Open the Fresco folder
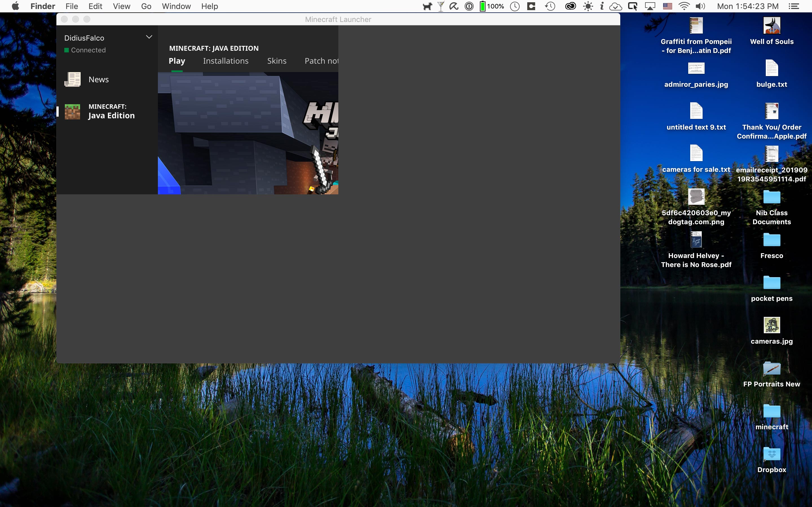Image resolution: width=812 pixels, height=507 pixels. (771, 240)
